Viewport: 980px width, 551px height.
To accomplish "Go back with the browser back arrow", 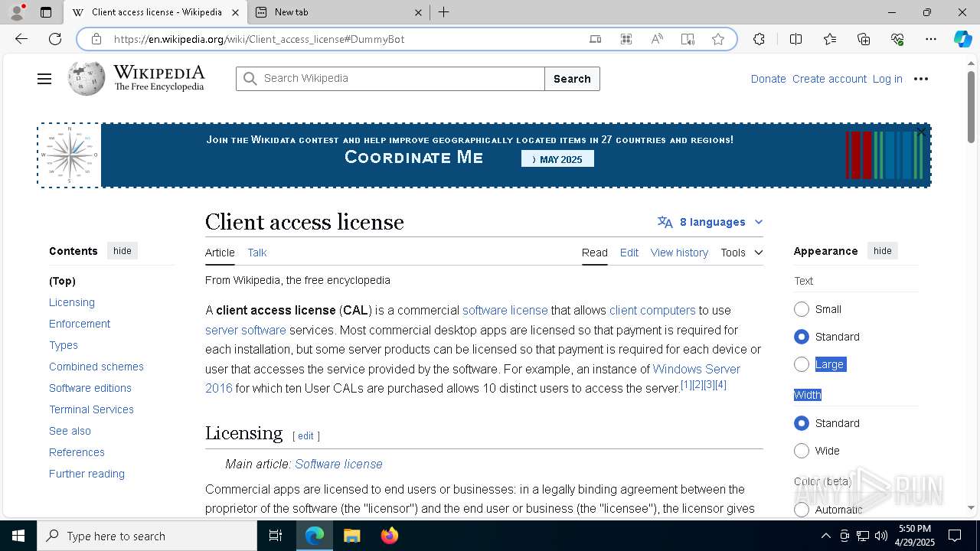I will tap(21, 39).
